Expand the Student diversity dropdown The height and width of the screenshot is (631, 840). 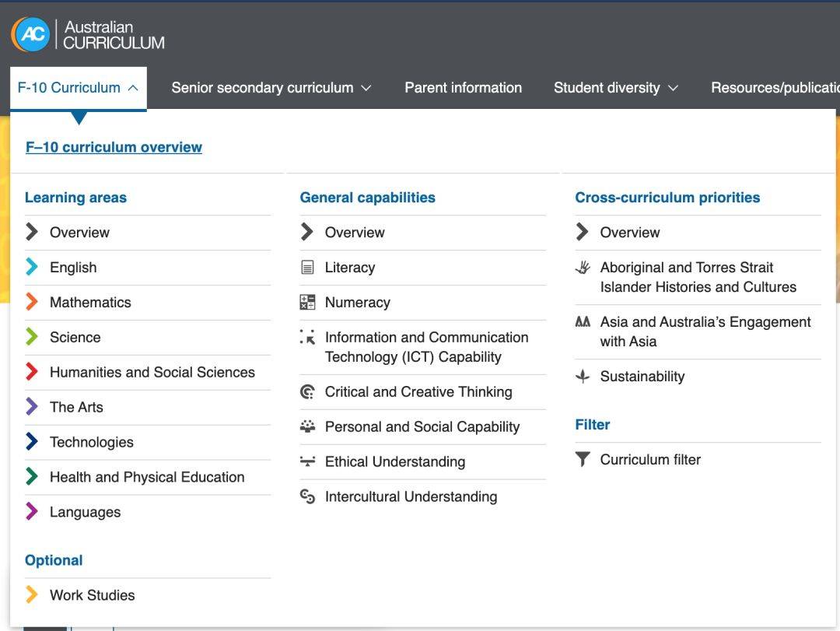click(x=616, y=88)
